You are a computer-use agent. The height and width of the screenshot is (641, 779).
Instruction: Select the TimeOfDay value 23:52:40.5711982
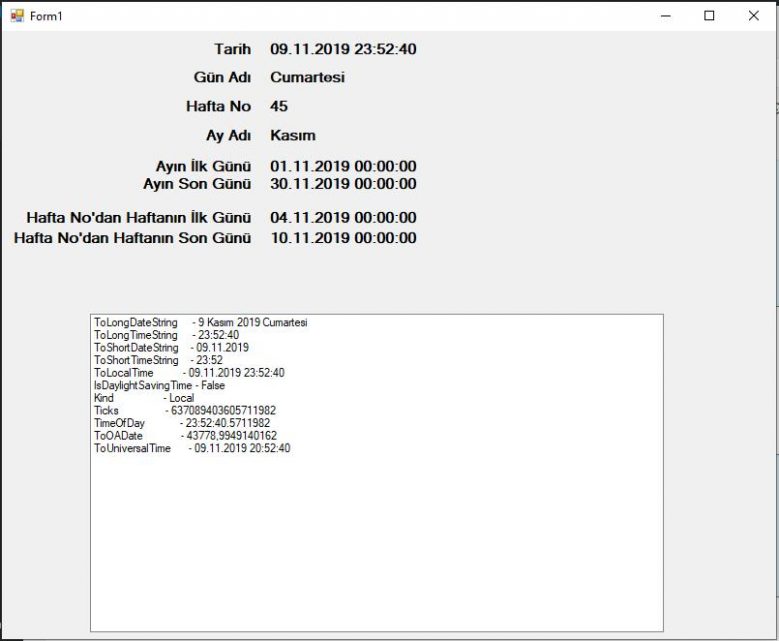click(228, 423)
